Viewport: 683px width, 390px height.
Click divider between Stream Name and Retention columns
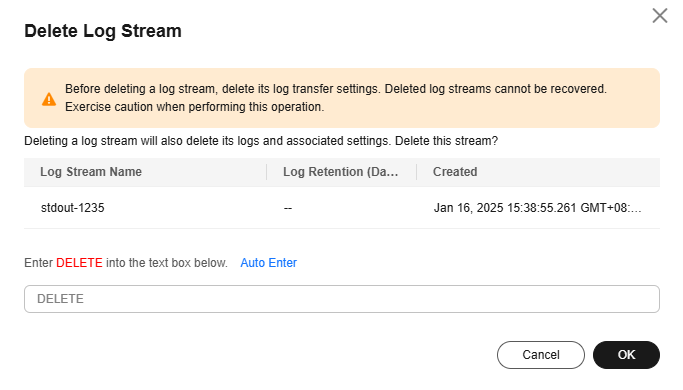pos(267,172)
